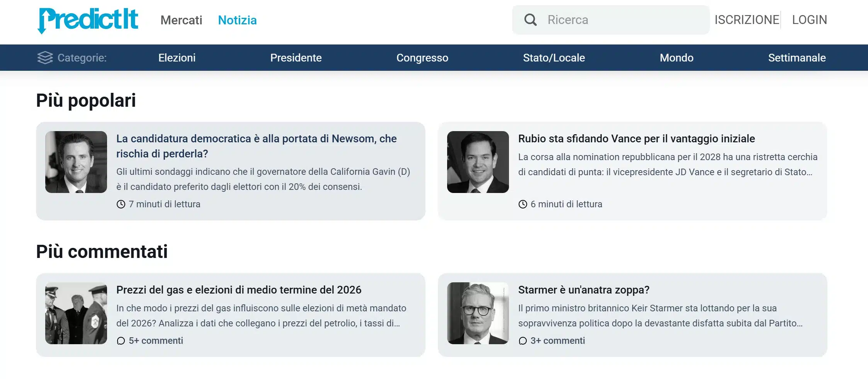
Task: Click the 'Più commentati' heading
Action: tap(102, 252)
